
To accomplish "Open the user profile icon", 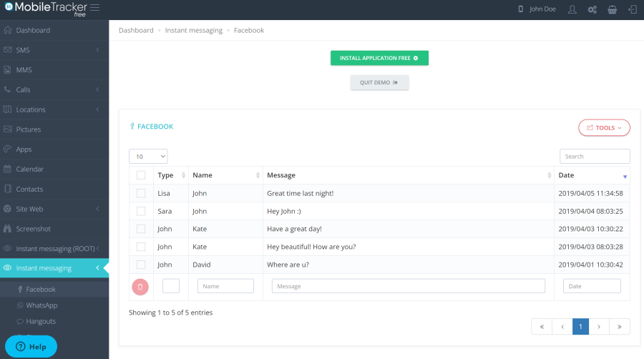I will (x=572, y=9).
